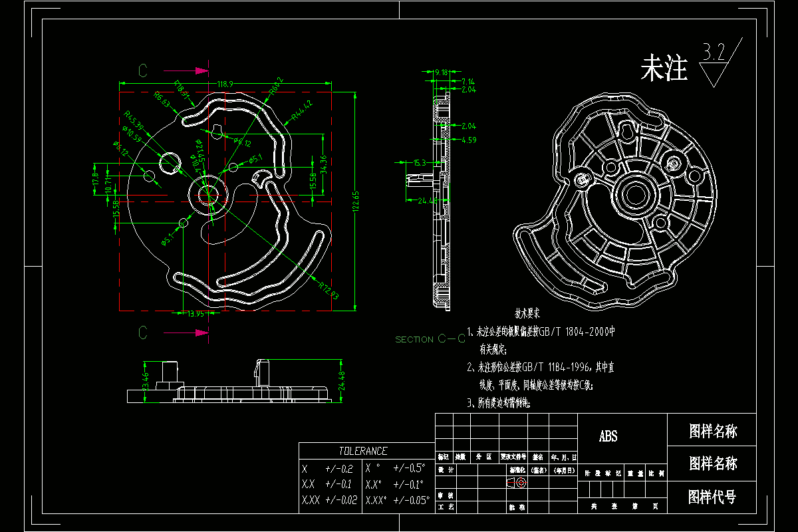Select the 年、月、日 header cell
The image size is (798, 532).
(x=563, y=457)
